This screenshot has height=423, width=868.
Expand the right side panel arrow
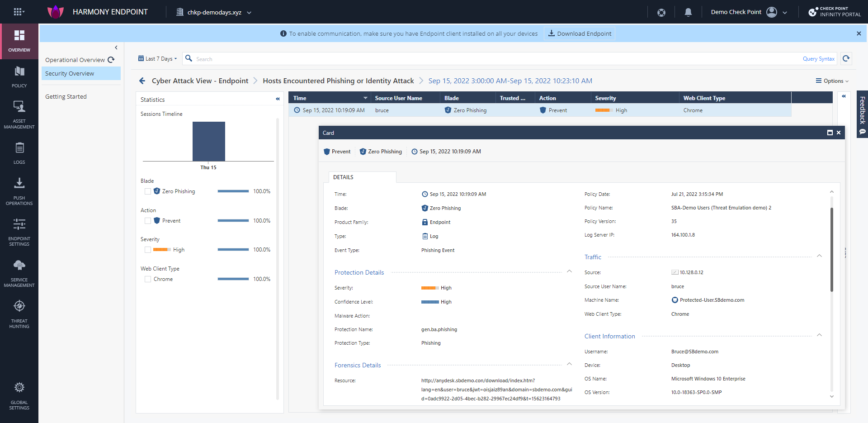(x=844, y=96)
